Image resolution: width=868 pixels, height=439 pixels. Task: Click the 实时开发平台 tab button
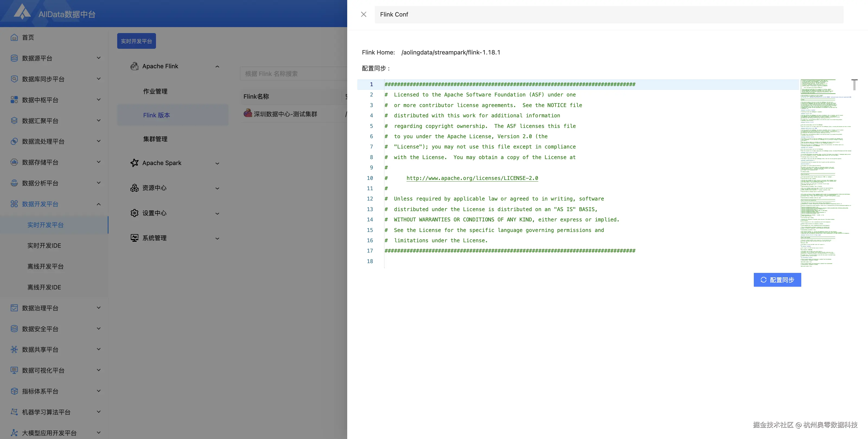[136, 41]
